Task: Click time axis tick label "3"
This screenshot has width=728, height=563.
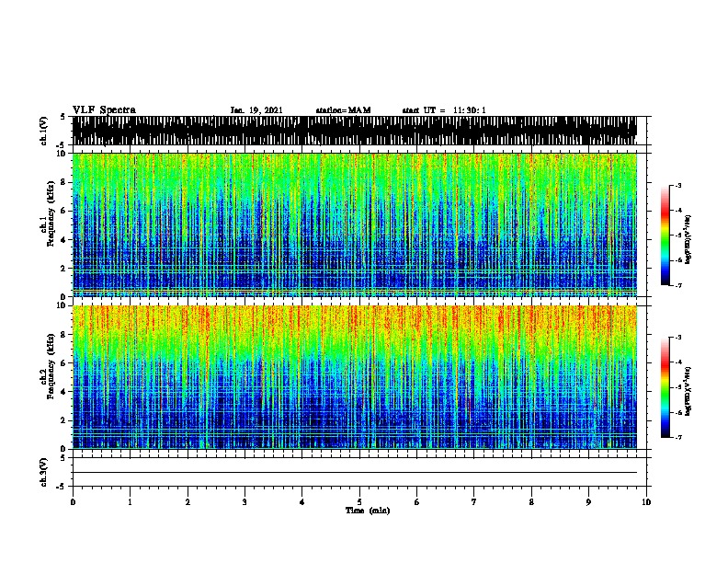Action: 245,502
